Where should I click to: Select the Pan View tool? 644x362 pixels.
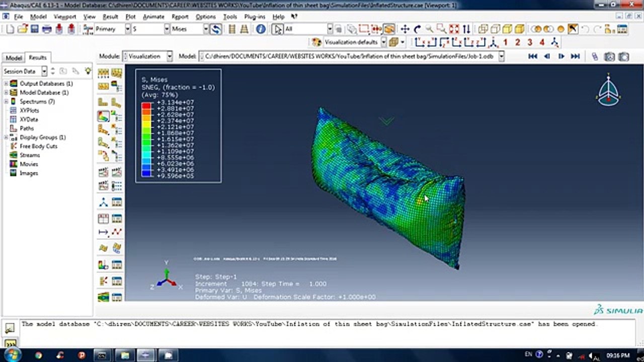405,29
